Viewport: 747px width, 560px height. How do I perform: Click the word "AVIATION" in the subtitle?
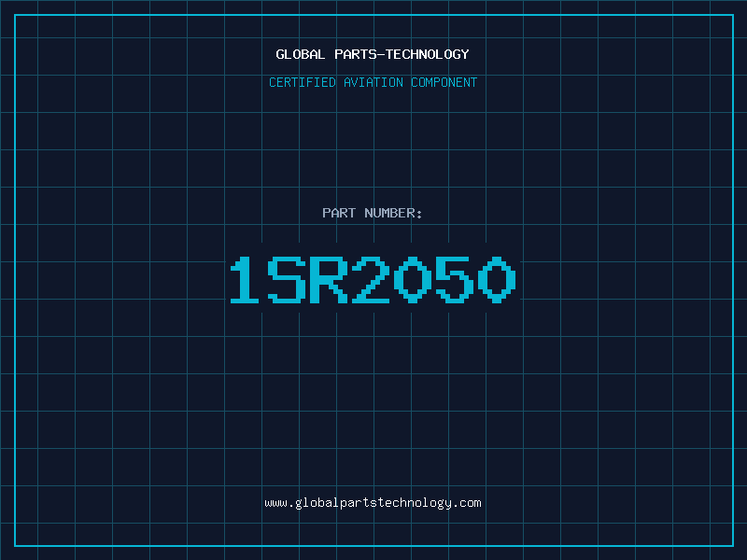coord(373,82)
